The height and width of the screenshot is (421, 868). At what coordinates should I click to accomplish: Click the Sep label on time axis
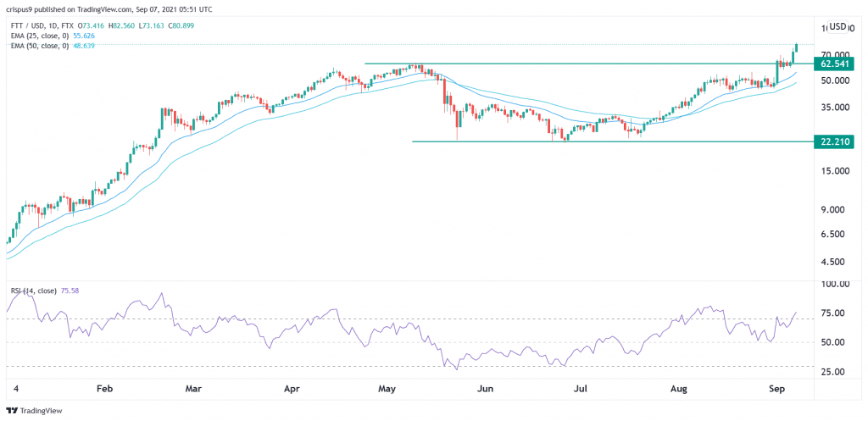[x=776, y=390]
